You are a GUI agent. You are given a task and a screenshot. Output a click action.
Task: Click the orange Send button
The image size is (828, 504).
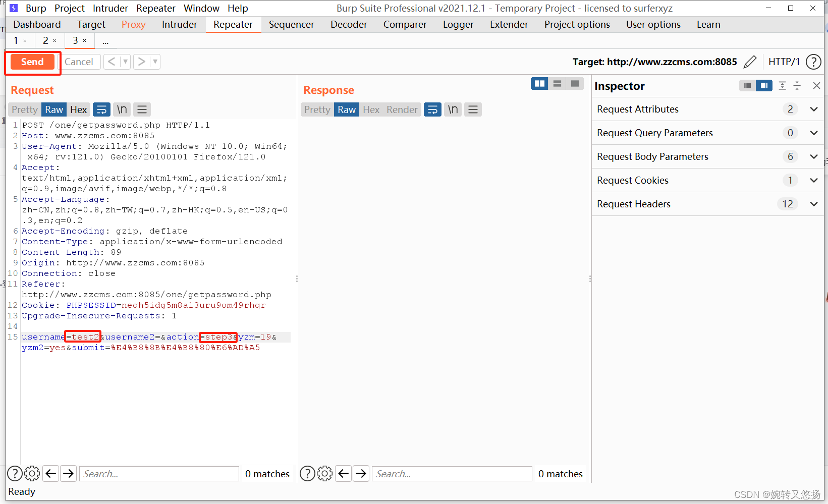point(32,62)
